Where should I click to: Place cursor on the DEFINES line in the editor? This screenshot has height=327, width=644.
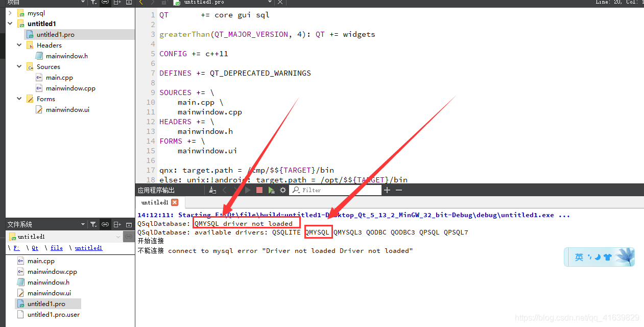[235, 73]
